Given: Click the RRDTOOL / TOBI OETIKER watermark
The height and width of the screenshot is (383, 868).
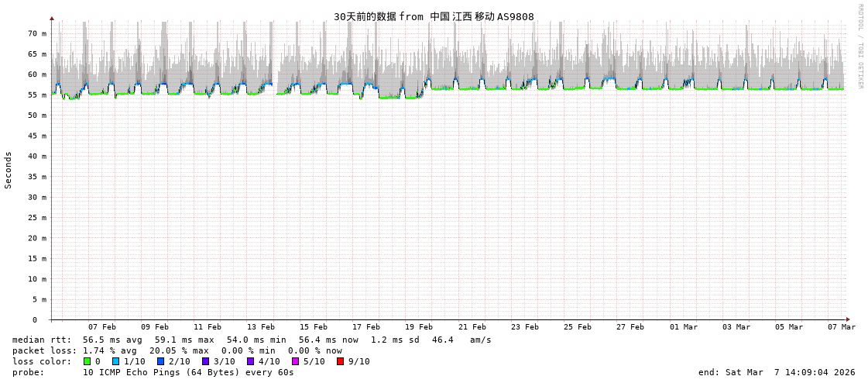Looking at the screenshot, I should click(x=859, y=47).
